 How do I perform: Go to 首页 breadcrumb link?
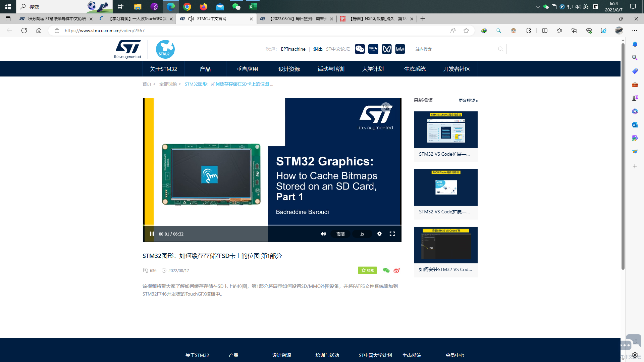(x=147, y=84)
